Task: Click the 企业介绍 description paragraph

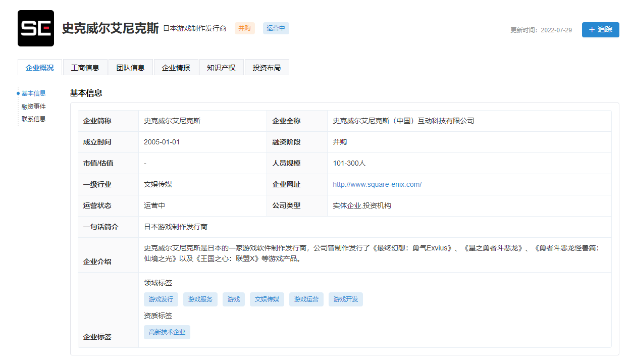Action: [371, 253]
